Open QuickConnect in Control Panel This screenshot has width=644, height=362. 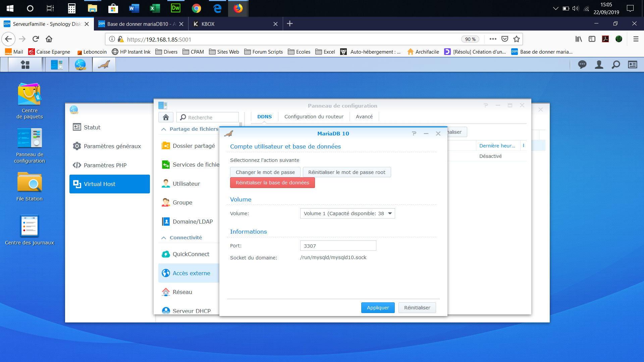(x=189, y=254)
